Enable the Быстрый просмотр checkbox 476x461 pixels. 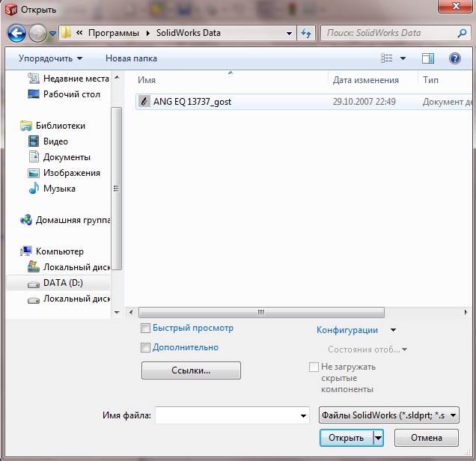145,328
